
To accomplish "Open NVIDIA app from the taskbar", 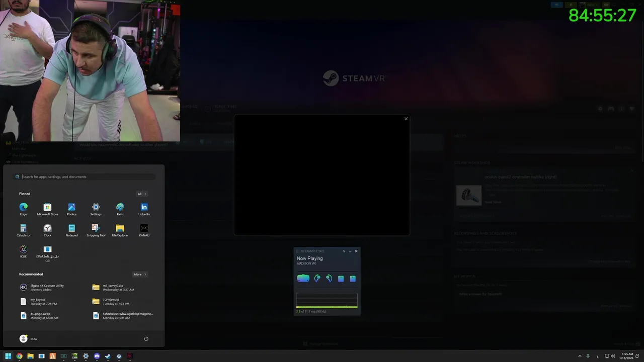I will coord(74,356).
